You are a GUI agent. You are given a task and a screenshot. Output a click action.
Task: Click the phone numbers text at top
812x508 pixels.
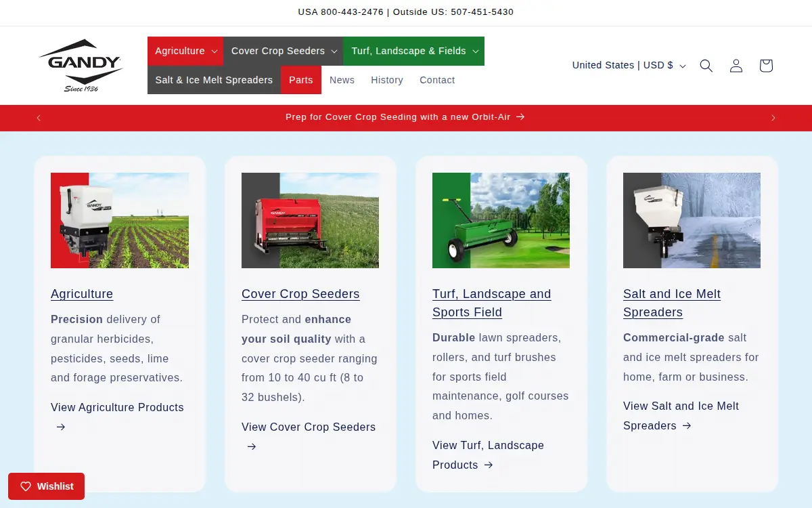pyautogui.click(x=406, y=12)
